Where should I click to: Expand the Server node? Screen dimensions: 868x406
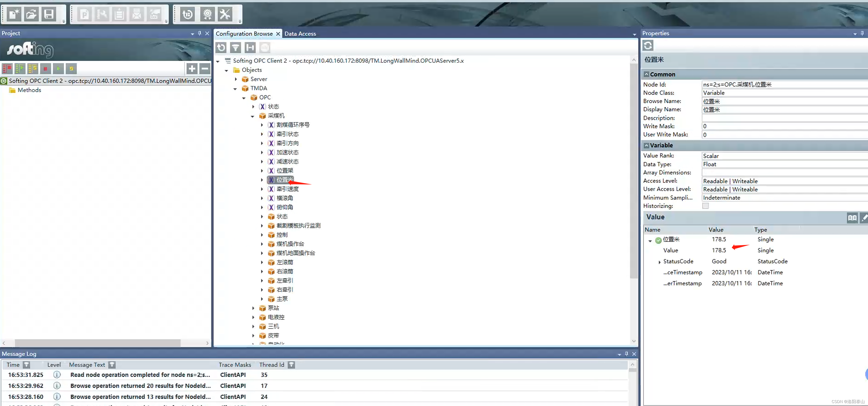236,79
